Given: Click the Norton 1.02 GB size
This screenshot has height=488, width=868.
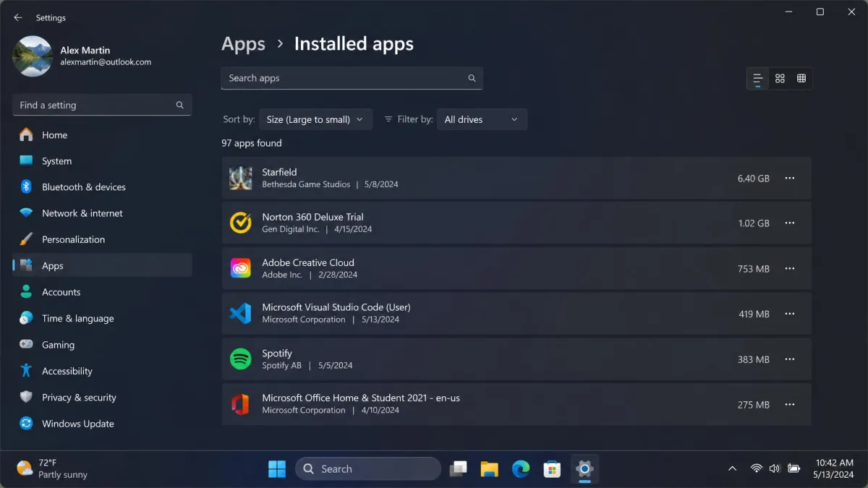Looking at the screenshot, I should point(754,223).
